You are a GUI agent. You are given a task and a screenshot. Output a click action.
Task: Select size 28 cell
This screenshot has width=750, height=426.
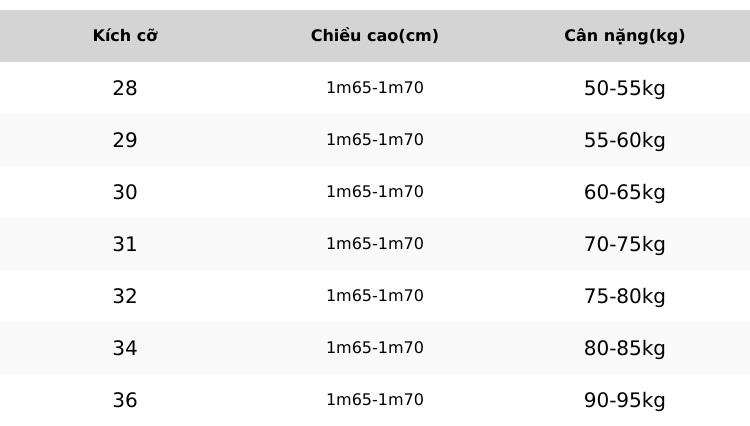pos(125,88)
